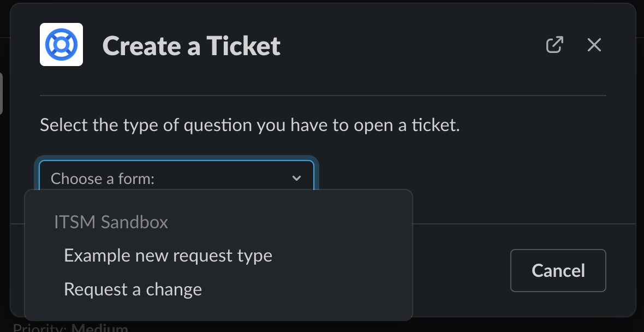Close the Create a Ticket dialog
Viewport: 644px width, 332px height.
594,45
